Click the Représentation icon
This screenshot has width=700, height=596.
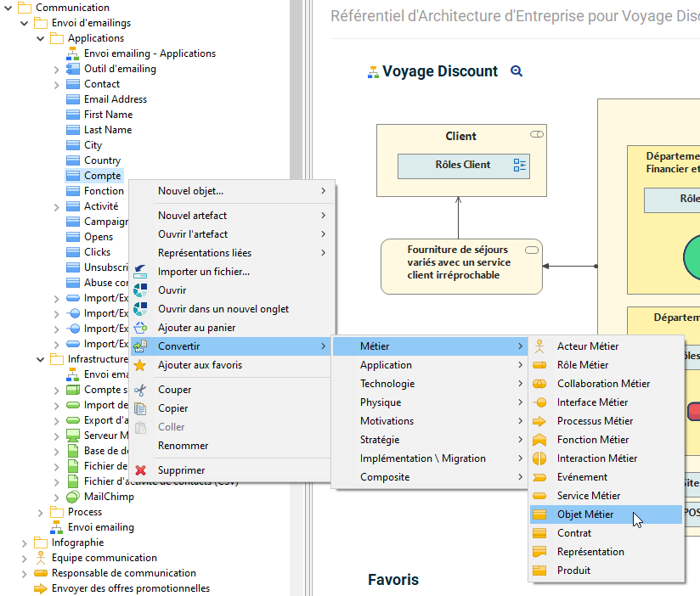(x=539, y=552)
